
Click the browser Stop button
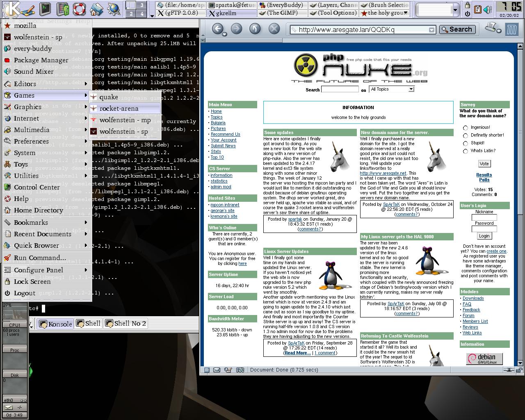(274, 29)
